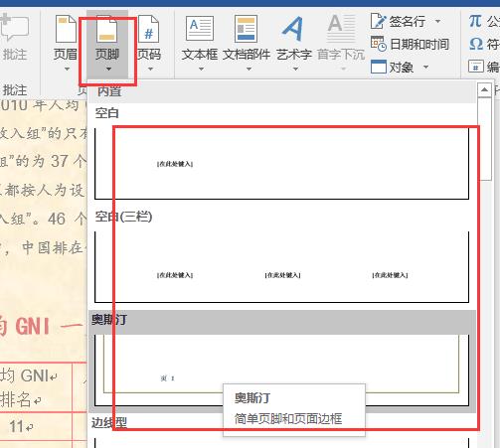Image resolution: width=500 pixels, height=448 pixels.
Task: Expand the arrow under 文本框
Action: (x=201, y=70)
